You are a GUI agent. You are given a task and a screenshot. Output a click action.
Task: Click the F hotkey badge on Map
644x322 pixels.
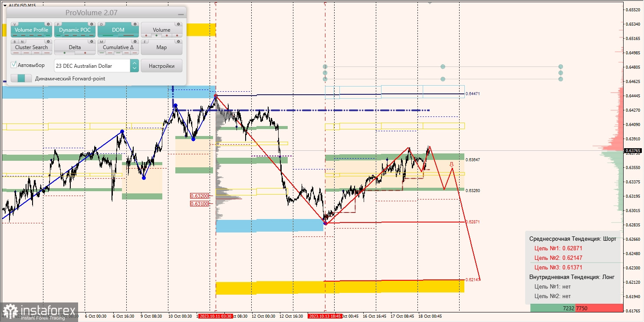click(x=145, y=42)
